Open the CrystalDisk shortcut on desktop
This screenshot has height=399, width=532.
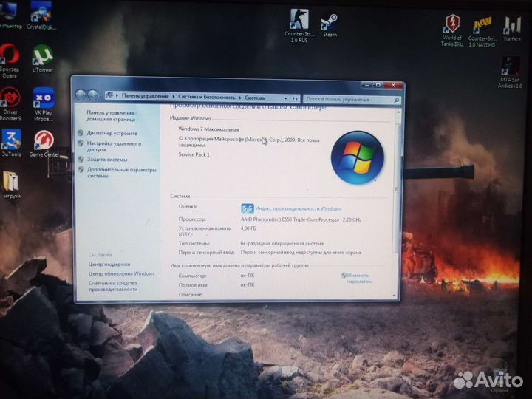41,15
